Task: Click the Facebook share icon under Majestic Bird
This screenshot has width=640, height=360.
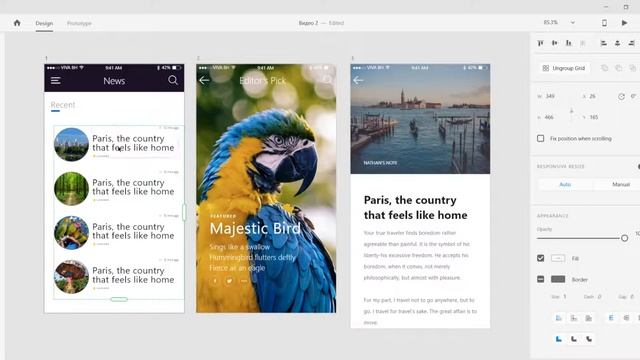Action: [x=215, y=281]
